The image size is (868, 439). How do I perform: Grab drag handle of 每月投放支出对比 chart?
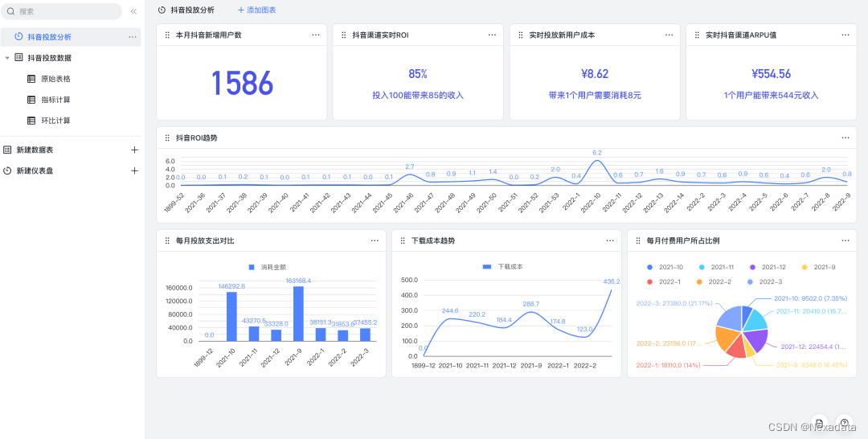click(x=167, y=241)
